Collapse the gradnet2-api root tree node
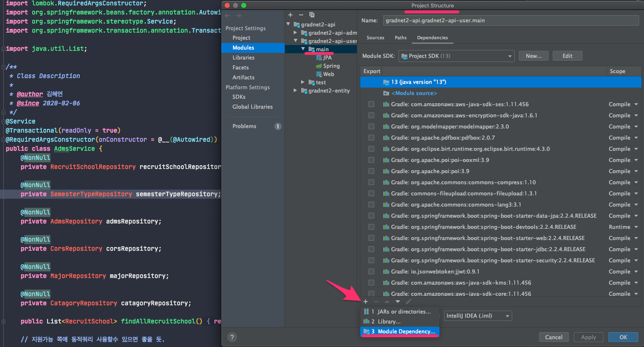Screen dimensions: 644x347 point(288,24)
